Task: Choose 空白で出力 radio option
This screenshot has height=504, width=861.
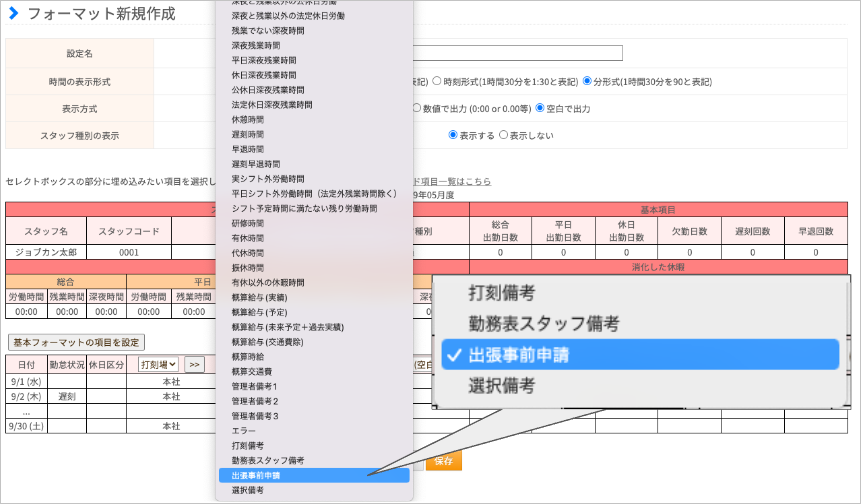Action: (x=540, y=108)
